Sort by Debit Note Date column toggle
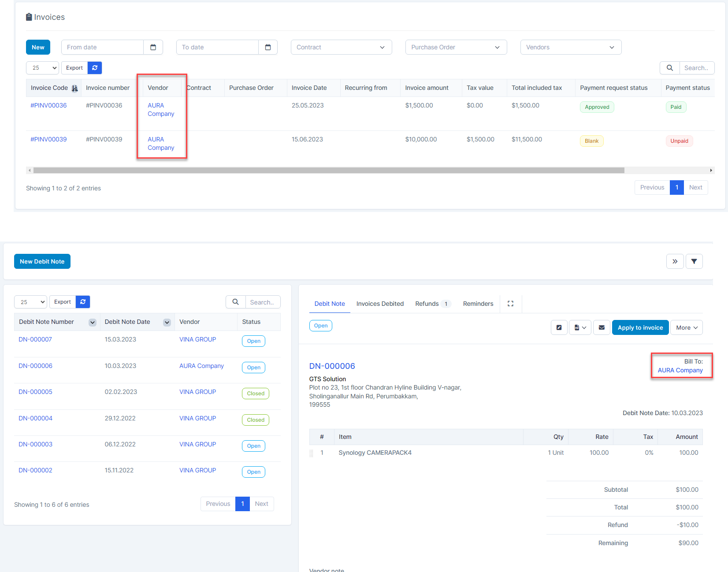 pyautogui.click(x=167, y=322)
